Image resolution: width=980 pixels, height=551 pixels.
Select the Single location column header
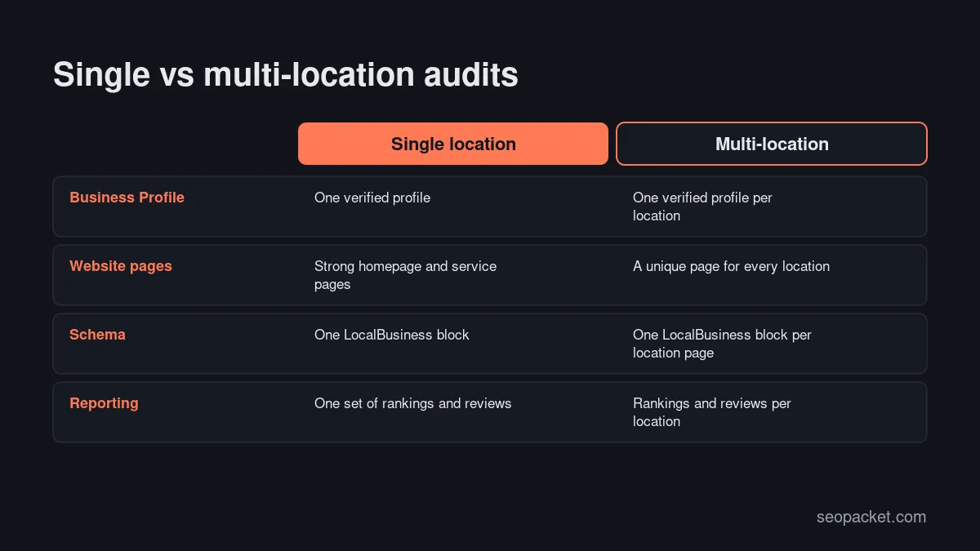pyautogui.click(x=453, y=144)
